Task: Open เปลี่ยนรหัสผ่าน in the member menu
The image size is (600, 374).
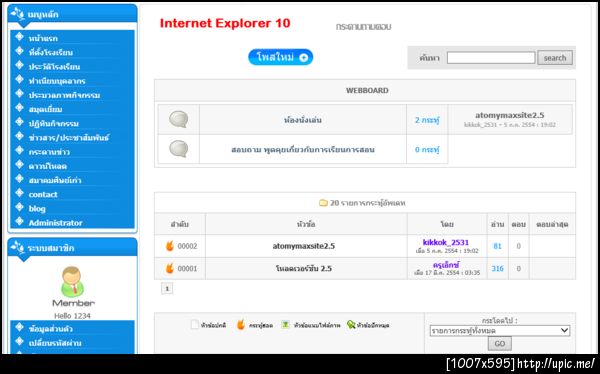Action: click(55, 343)
